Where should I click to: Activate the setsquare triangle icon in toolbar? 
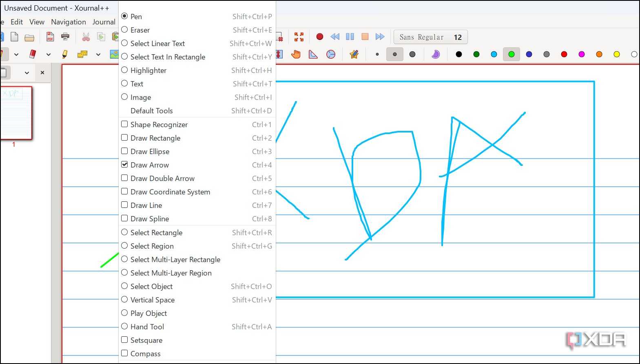[x=313, y=54]
